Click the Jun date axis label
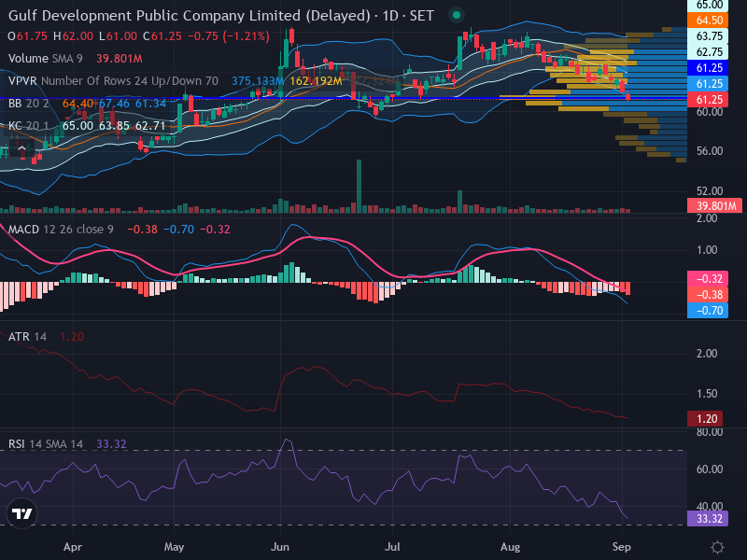 (x=279, y=547)
